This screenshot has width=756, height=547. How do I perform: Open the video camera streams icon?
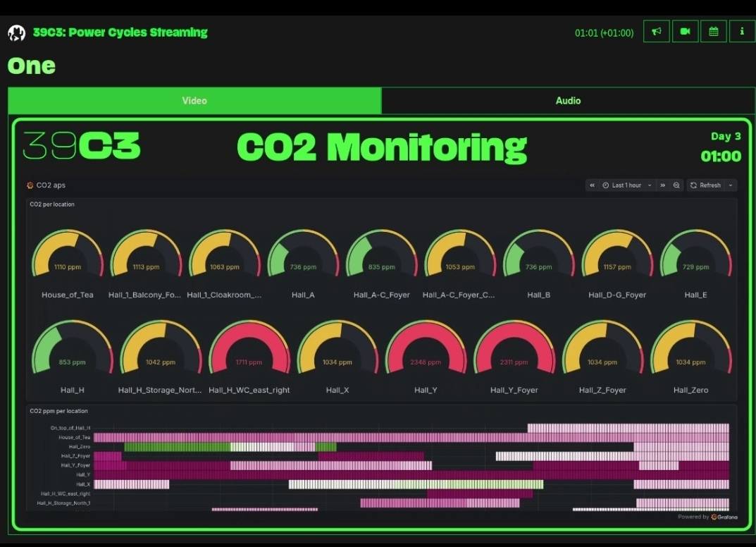pyautogui.click(x=685, y=32)
